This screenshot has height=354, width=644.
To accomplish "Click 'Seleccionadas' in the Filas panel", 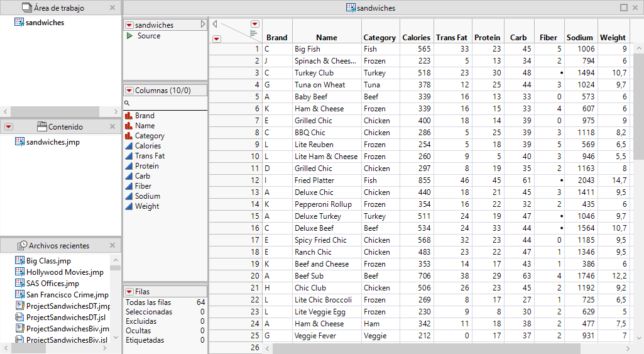I will [x=149, y=312].
